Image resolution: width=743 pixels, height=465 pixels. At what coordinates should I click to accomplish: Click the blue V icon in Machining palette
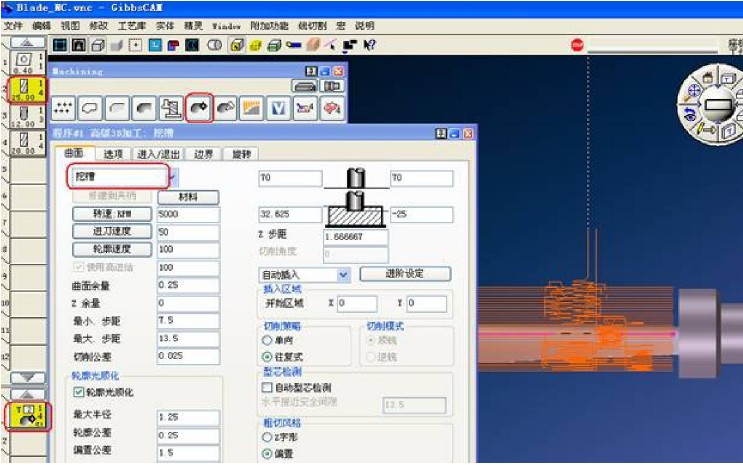pos(279,107)
